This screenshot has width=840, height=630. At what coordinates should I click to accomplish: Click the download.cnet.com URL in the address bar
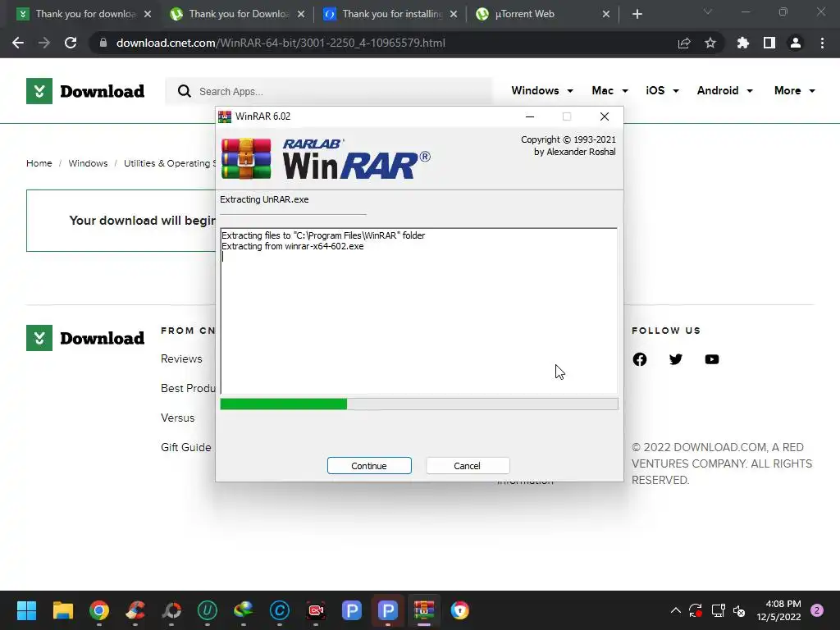pyautogui.click(x=281, y=43)
